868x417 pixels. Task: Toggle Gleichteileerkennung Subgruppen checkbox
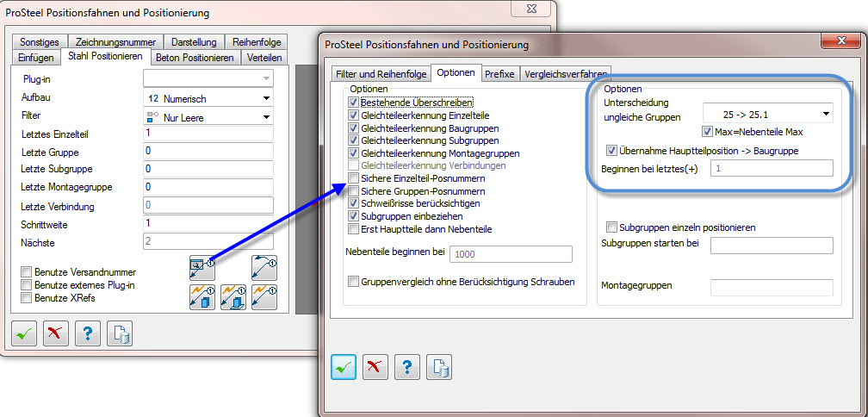click(353, 140)
